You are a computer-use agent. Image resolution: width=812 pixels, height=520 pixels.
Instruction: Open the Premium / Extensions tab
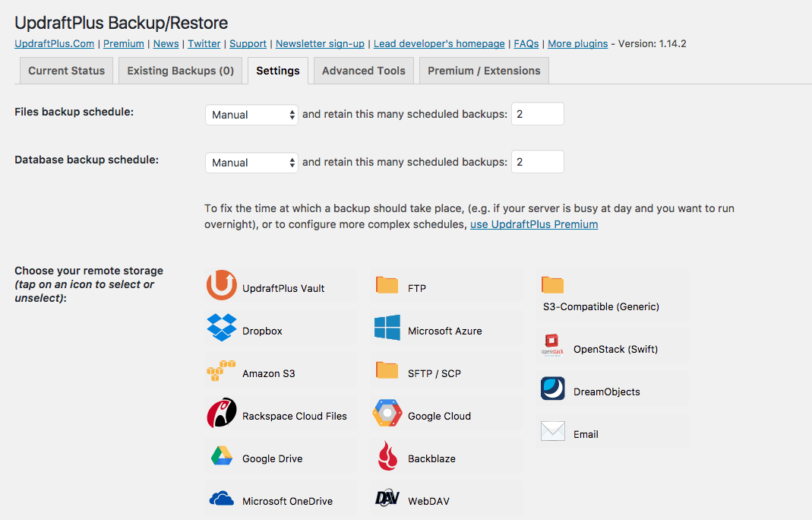(x=484, y=71)
